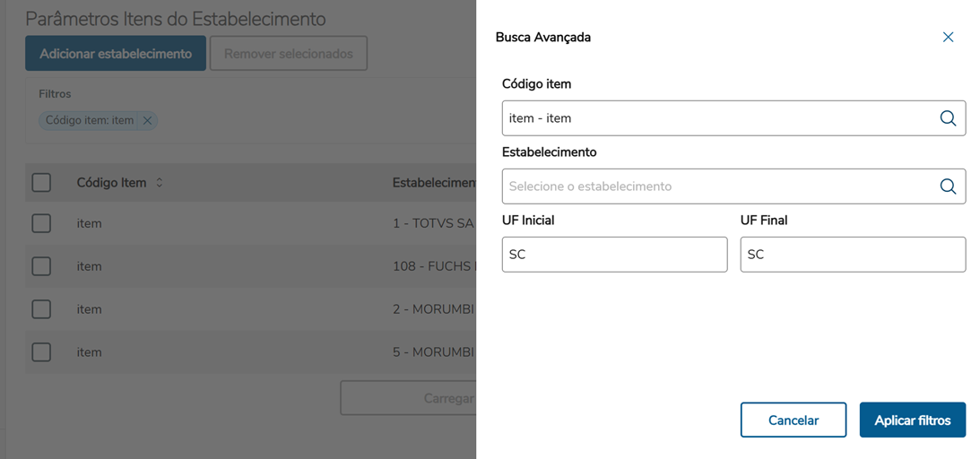The width and height of the screenshot is (980, 459).
Task: Check the row for 108 - FUCHS
Action: 41,266
